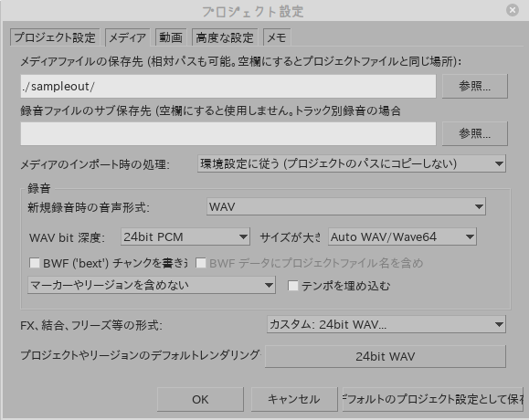
Task: Focus the empty secondary recording path field
Action: (x=228, y=134)
